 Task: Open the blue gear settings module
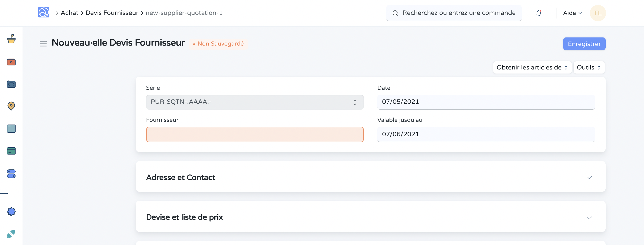click(11, 212)
